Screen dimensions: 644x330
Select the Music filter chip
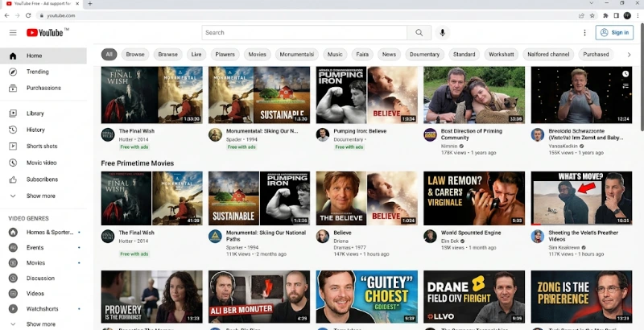(335, 54)
